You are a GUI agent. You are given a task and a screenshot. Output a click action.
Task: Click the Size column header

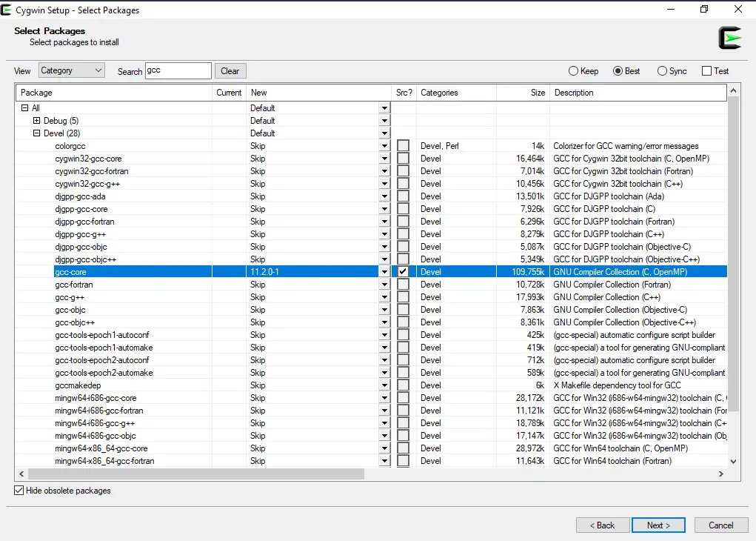[523, 93]
